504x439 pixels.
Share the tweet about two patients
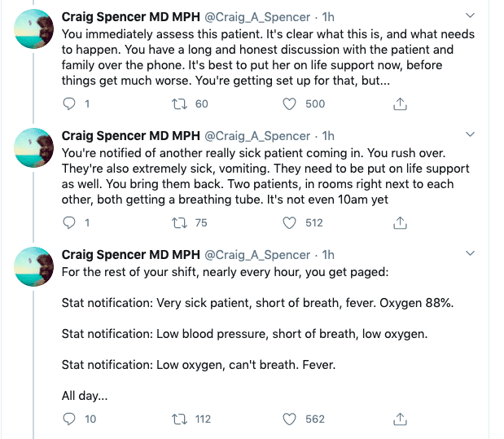400,222
